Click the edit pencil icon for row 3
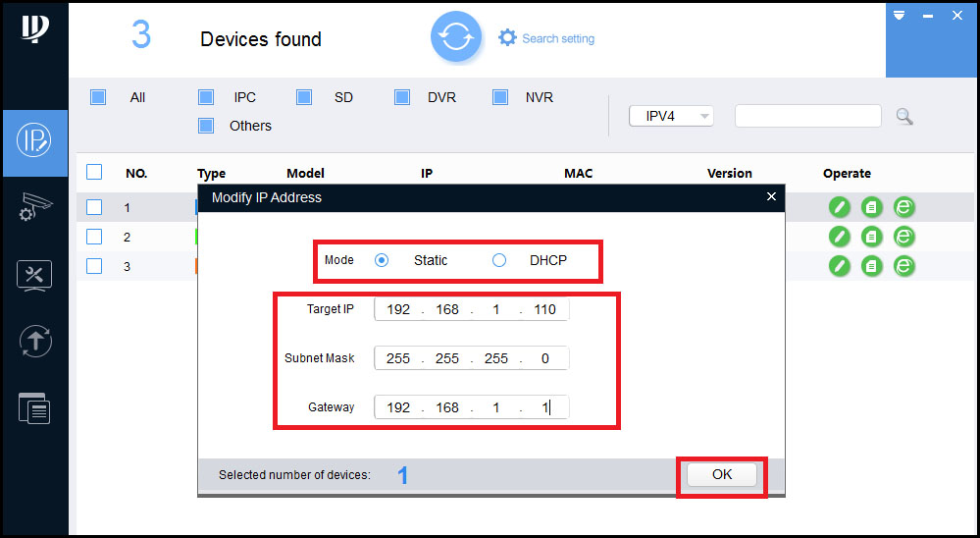This screenshot has height=538, width=980. coord(840,266)
